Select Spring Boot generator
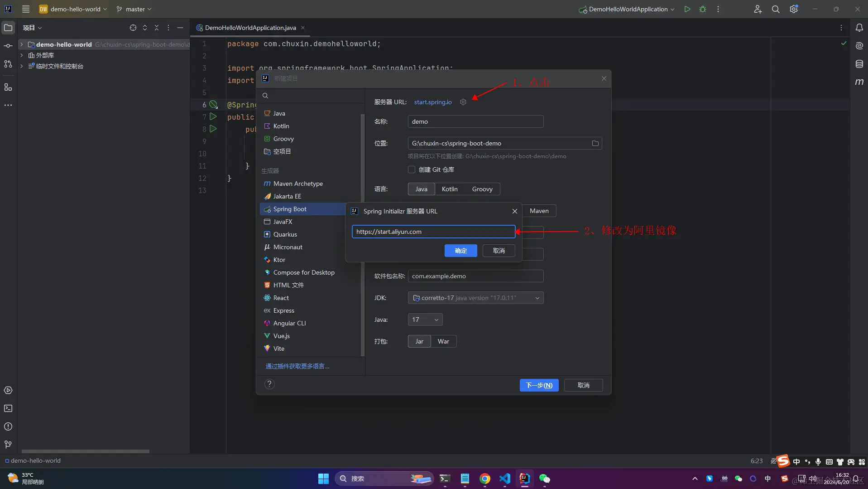The image size is (868, 489). tap(302, 209)
